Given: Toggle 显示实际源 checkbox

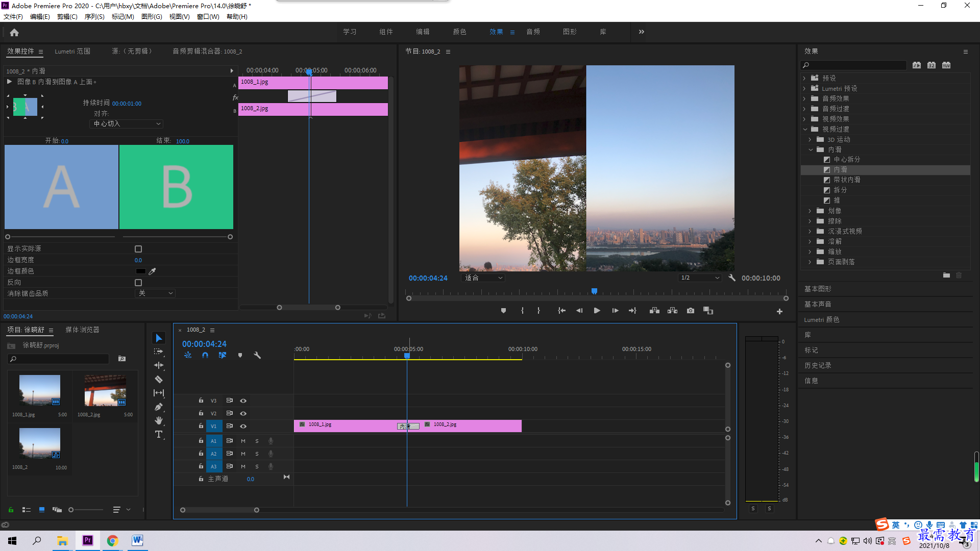Looking at the screenshot, I should pos(138,249).
